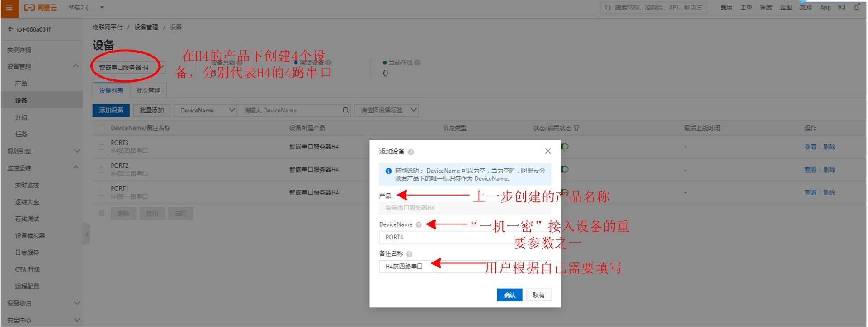
Task: Click back arrow beside iot-060a031f
Action: (x=10, y=29)
